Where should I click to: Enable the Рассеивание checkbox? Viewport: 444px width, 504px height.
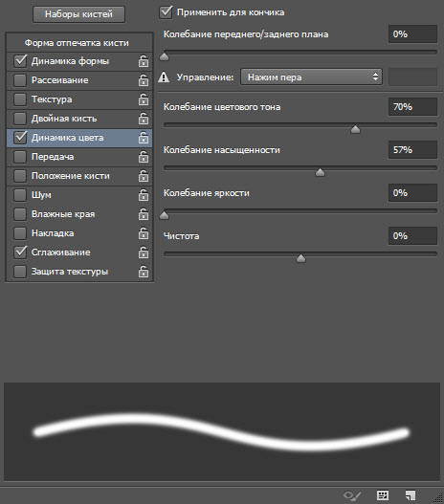pyautogui.click(x=20, y=80)
